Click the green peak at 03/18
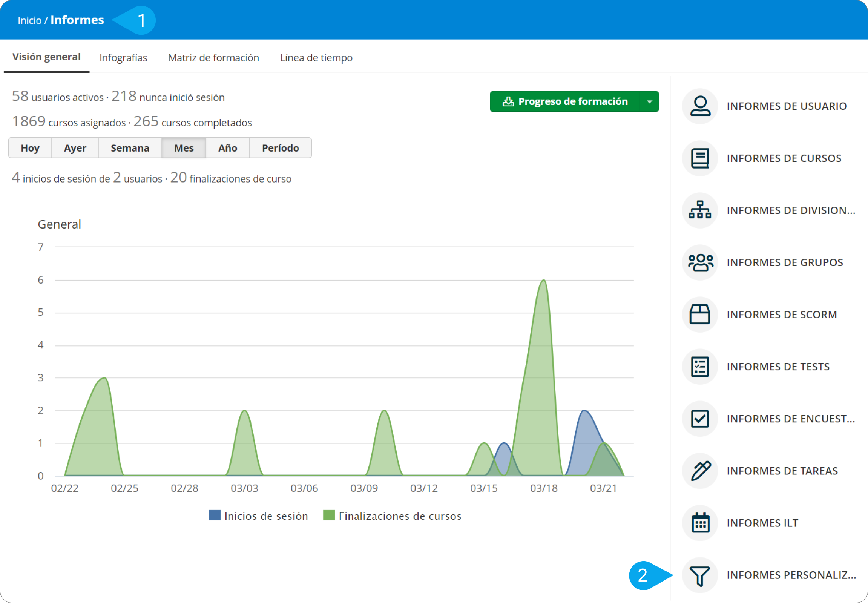Viewport: 868px width, 603px height. pyautogui.click(x=544, y=281)
